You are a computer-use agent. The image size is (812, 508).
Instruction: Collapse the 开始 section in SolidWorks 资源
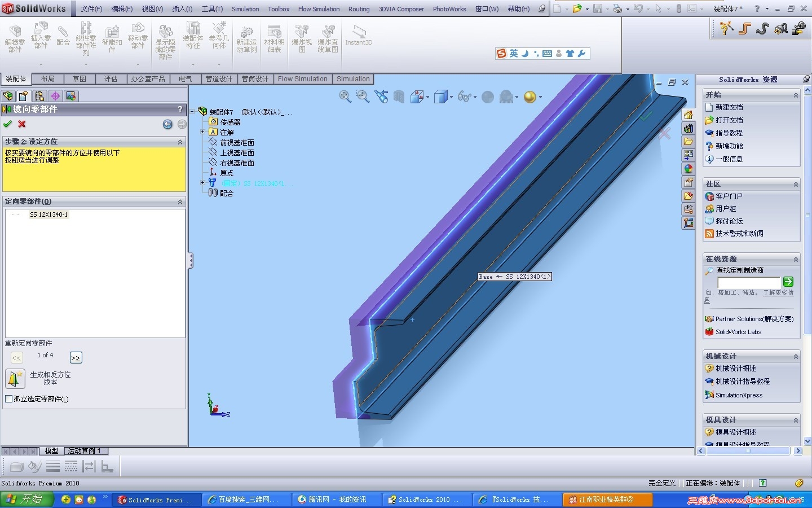[796, 95]
